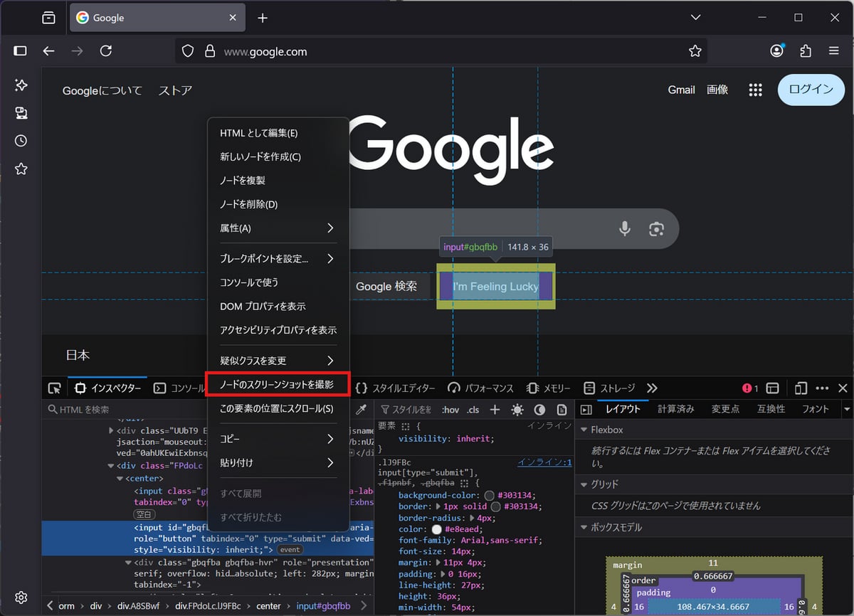The width and height of the screenshot is (854, 616).
Task: Open Bookmarks panel star in sidebar
Action: pos(21,169)
